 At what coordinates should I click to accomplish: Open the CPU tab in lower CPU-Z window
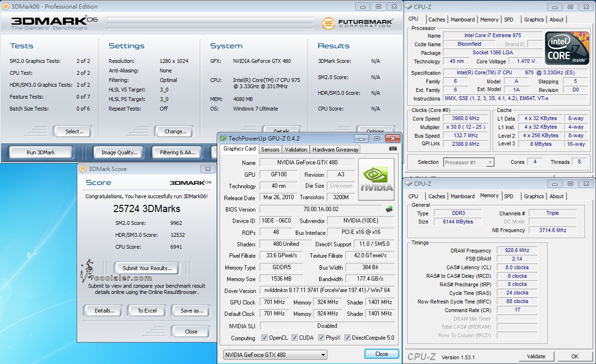click(413, 196)
